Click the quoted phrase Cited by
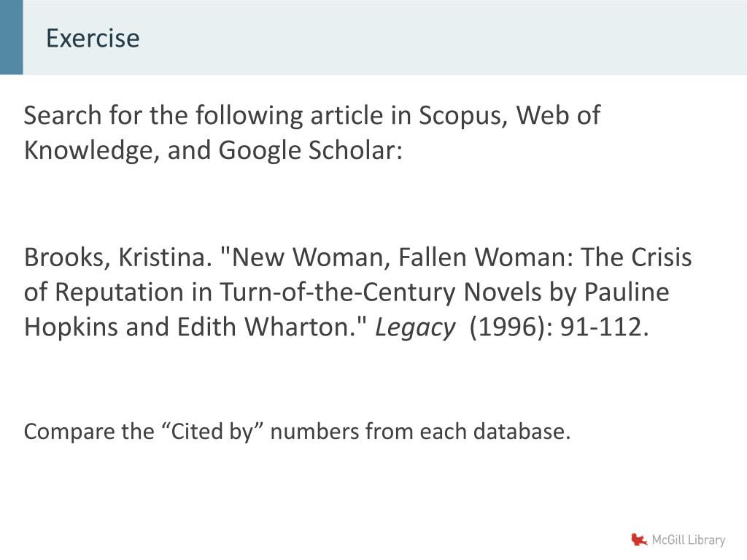This screenshot has height=560, width=747. [212, 431]
